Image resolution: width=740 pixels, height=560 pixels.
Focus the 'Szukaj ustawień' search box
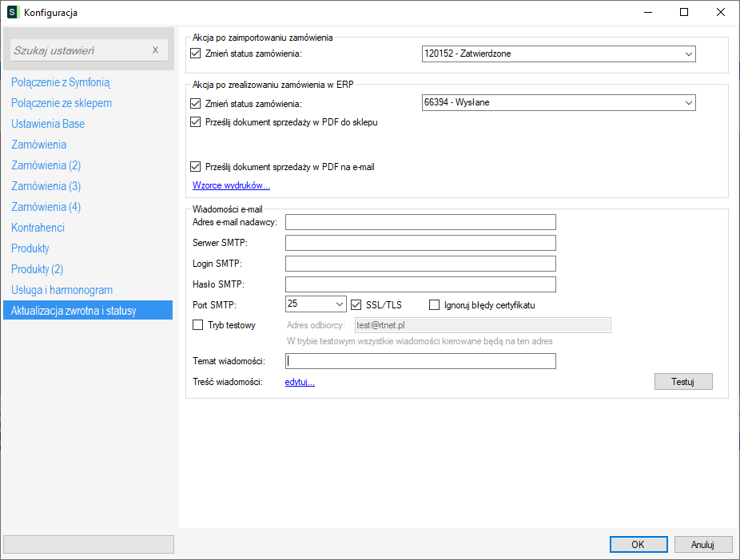pos(80,50)
